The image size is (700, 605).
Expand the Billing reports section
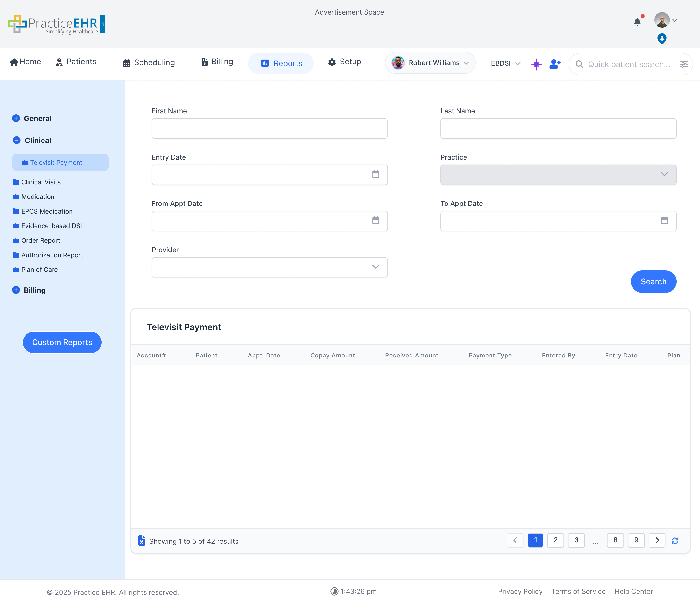pos(16,290)
